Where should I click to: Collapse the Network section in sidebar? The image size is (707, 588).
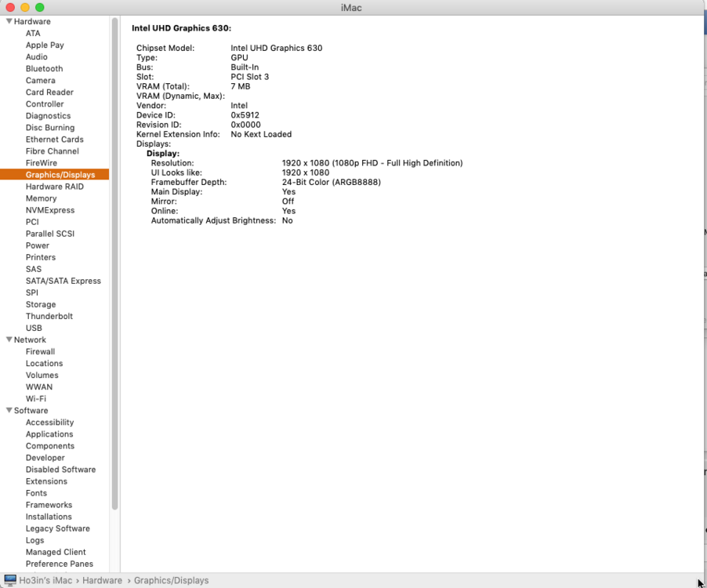pos(9,339)
